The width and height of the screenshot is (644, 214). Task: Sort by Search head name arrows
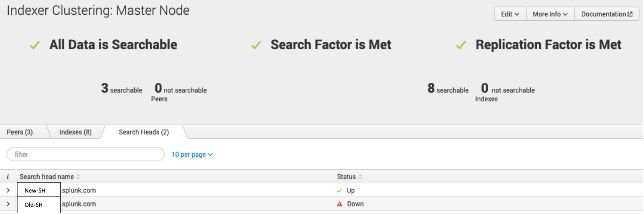point(78,177)
